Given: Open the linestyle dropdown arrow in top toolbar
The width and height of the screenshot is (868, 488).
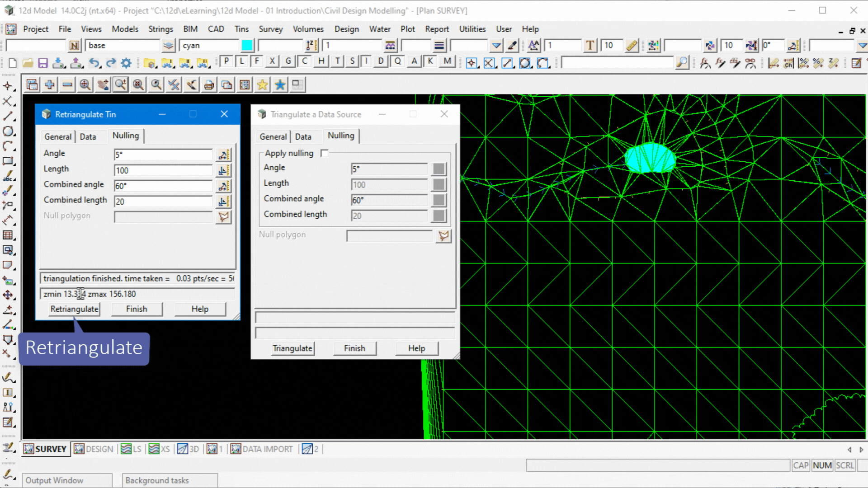Looking at the screenshot, I should coord(496,46).
